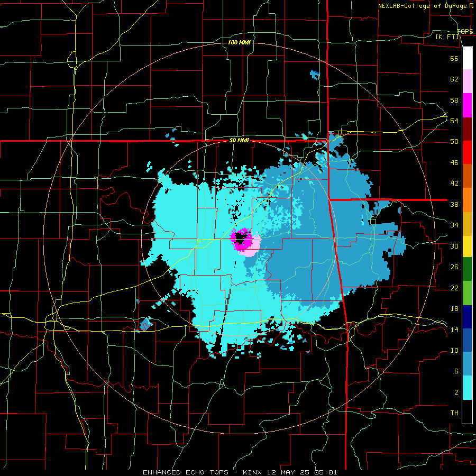Click the ENHANCED ECHO TOPS caption
Screen dimensions: 476x476
[186, 472]
